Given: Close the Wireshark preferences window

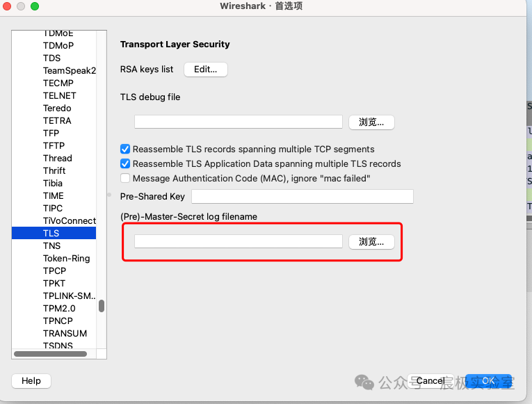Looking at the screenshot, I should coord(7,6).
